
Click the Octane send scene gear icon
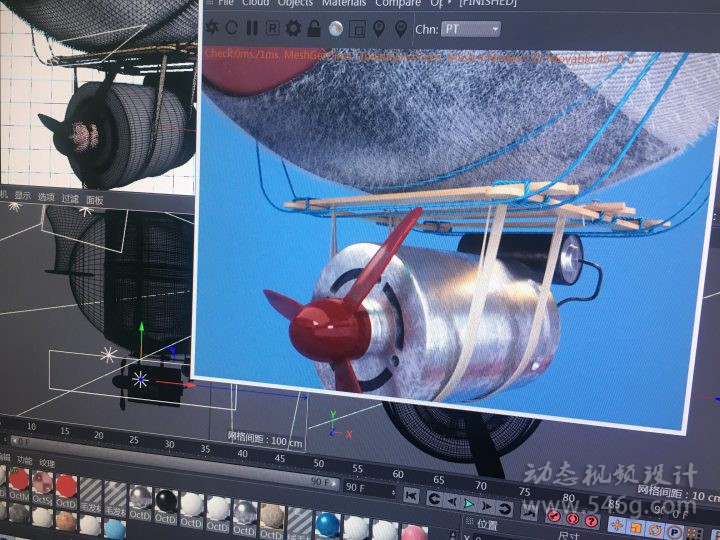coord(212,28)
